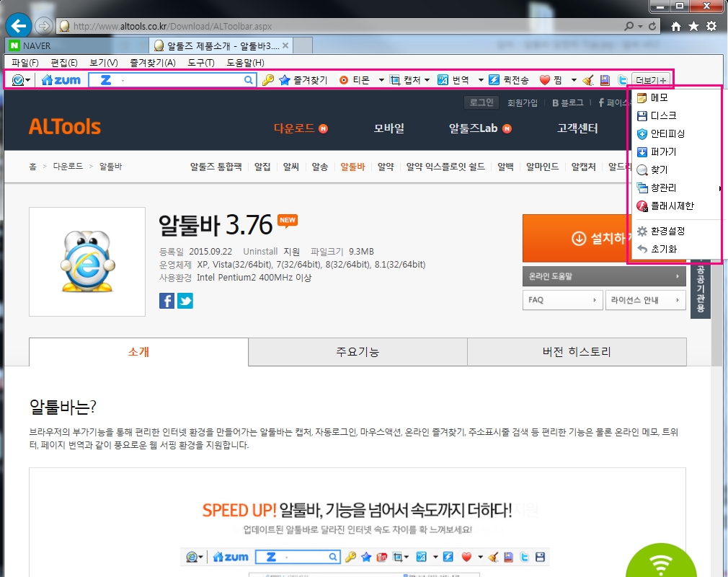Image resolution: width=728 pixels, height=577 pixels.
Task: Open the 파일(F) menu
Action: [x=25, y=62]
